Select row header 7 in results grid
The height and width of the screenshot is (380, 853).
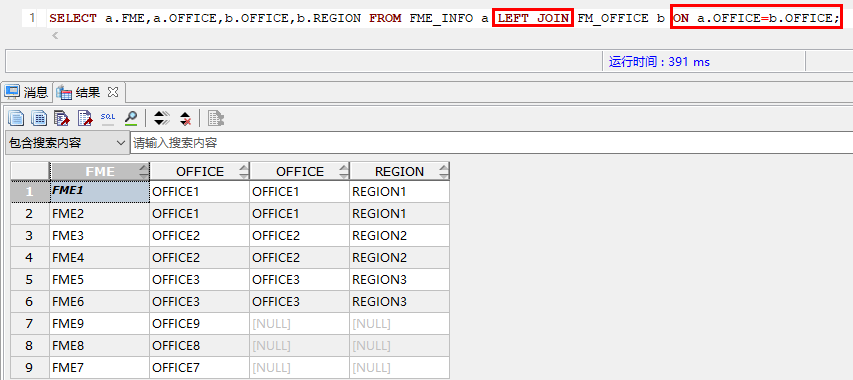pyautogui.click(x=29, y=323)
